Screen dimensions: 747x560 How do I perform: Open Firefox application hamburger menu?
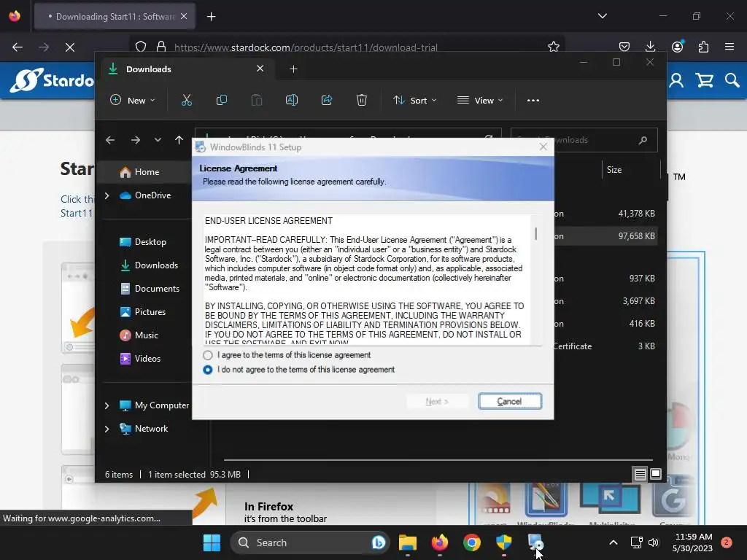[729, 47]
